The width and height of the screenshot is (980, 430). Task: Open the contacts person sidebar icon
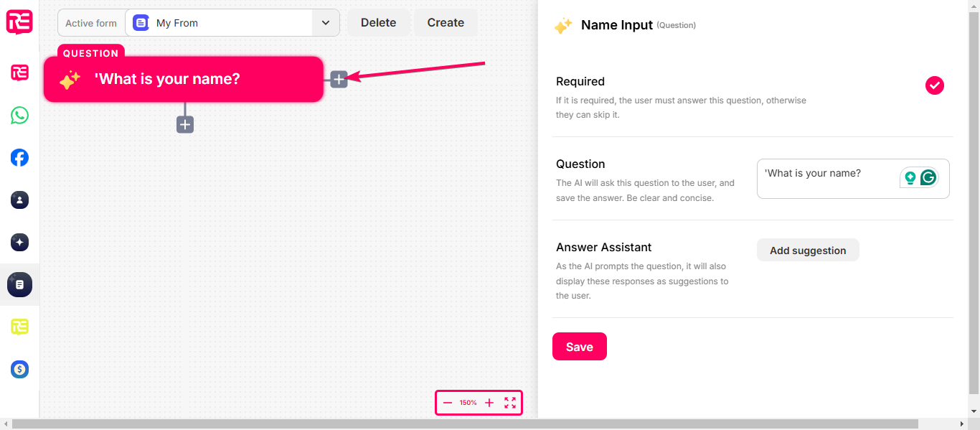click(19, 200)
